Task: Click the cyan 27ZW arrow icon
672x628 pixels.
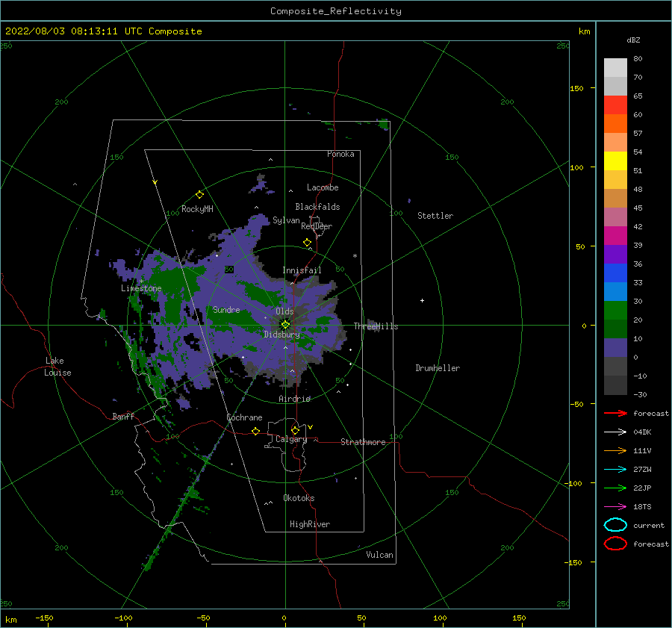Action: pyautogui.click(x=615, y=470)
